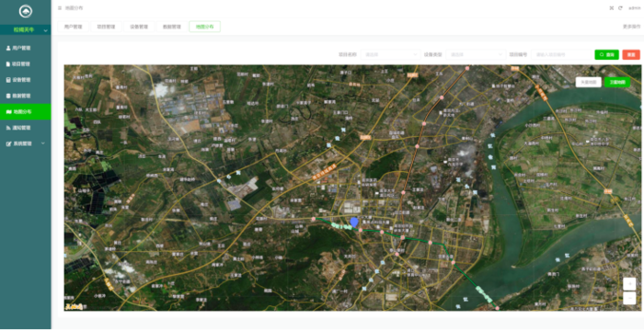Switch to the 数据管理 tab
The height and width of the screenshot is (331, 644).
click(172, 27)
